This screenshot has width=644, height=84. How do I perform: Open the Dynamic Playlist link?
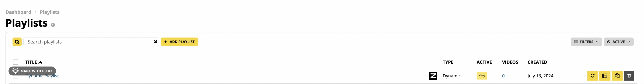(x=42, y=76)
